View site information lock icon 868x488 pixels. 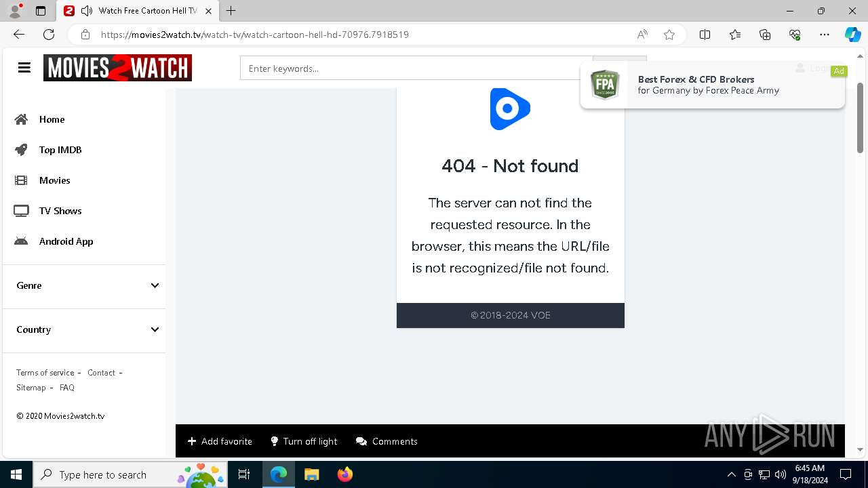coord(85,35)
